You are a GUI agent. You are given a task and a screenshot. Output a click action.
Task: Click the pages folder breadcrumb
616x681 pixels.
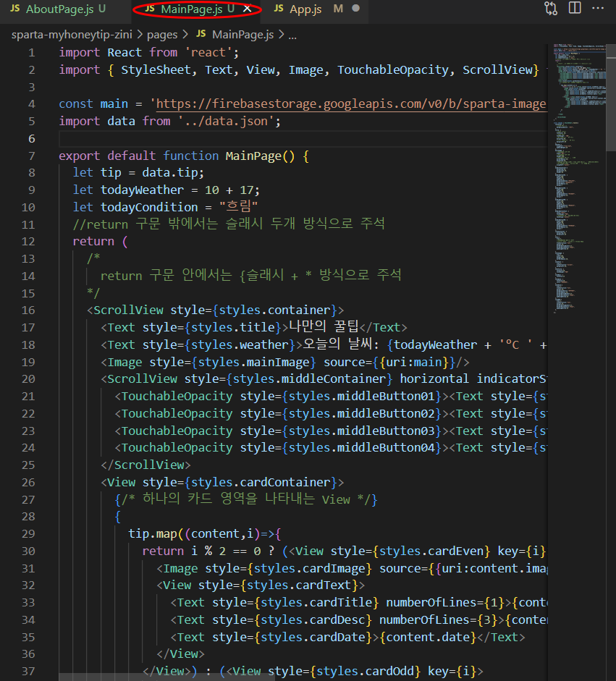tap(162, 34)
